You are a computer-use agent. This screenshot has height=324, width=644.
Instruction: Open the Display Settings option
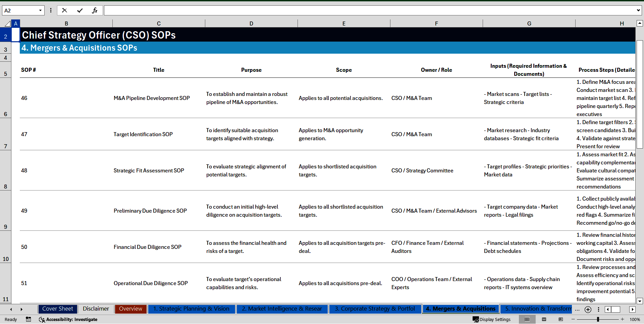pos(491,319)
